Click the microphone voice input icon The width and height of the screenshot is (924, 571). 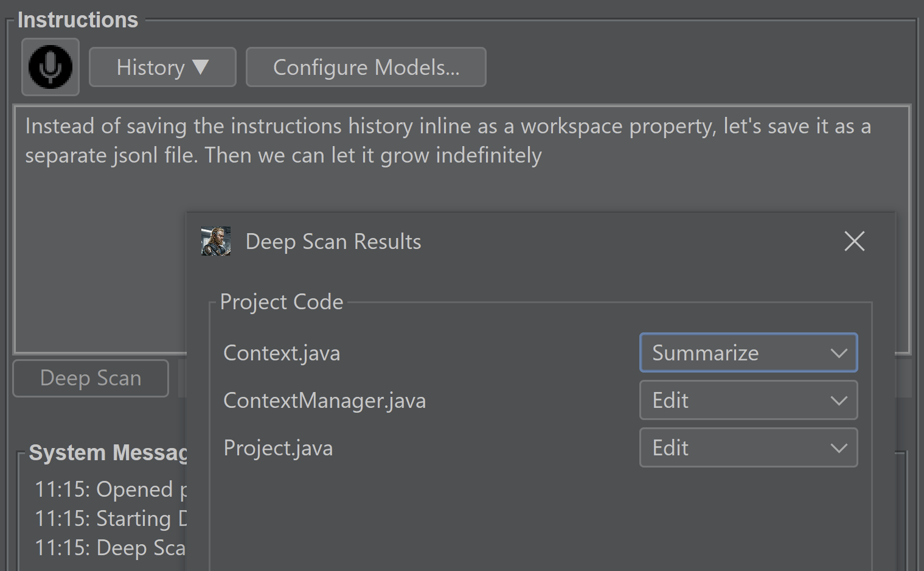pos(50,67)
